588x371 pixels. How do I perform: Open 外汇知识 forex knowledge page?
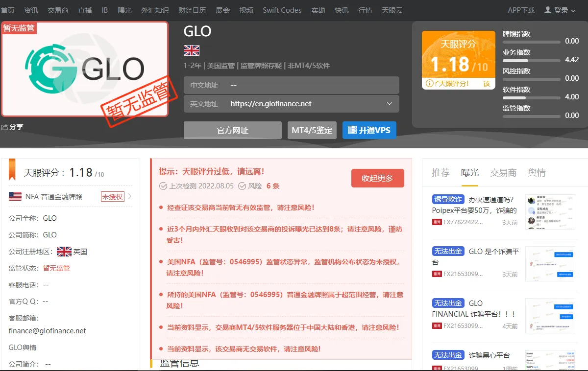pos(155,10)
